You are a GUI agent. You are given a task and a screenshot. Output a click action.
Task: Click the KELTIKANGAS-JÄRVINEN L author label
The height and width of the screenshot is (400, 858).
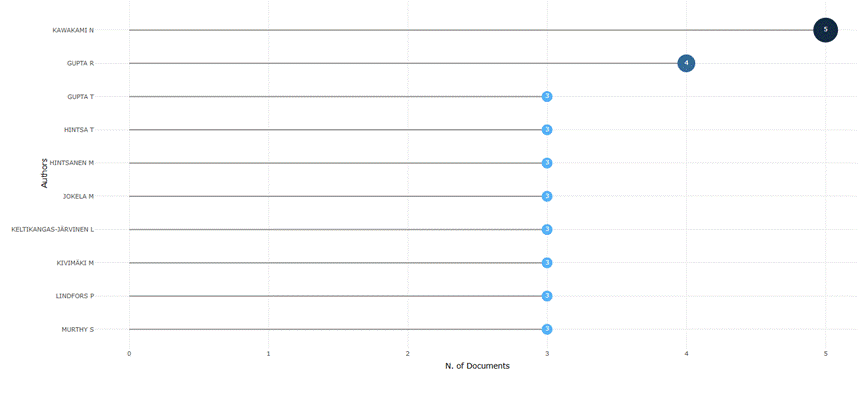[x=52, y=229]
